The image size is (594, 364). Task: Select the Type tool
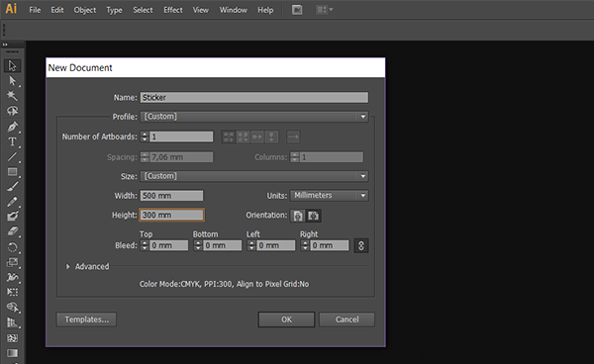tap(12, 141)
